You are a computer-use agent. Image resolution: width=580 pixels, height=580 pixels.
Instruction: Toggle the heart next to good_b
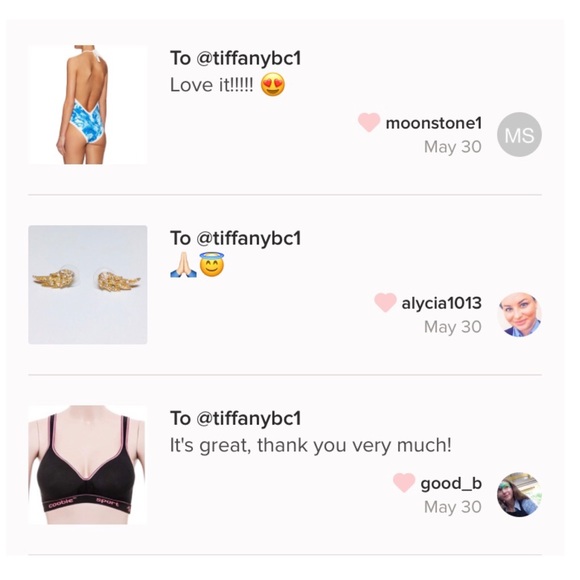pos(404,483)
